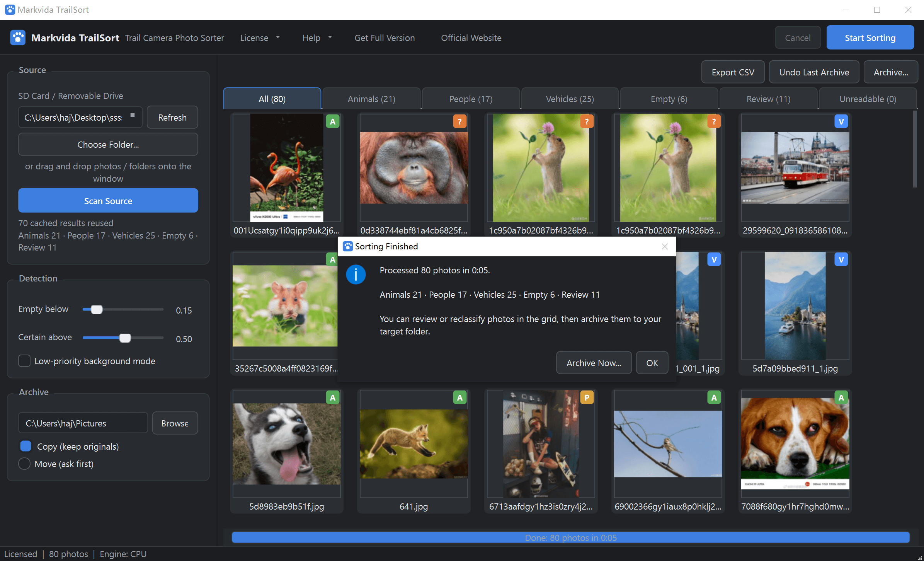Click OK in the Sorting Finished dialog
This screenshot has height=561, width=924.
652,363
